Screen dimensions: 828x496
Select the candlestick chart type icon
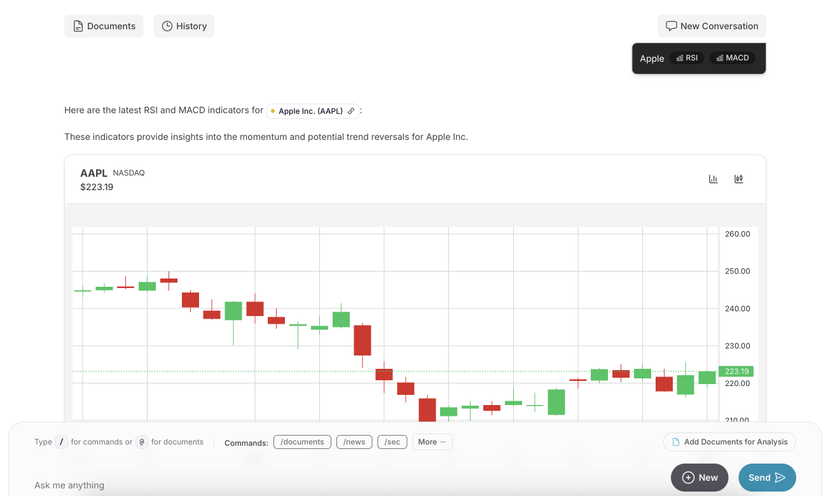(738, 179)
